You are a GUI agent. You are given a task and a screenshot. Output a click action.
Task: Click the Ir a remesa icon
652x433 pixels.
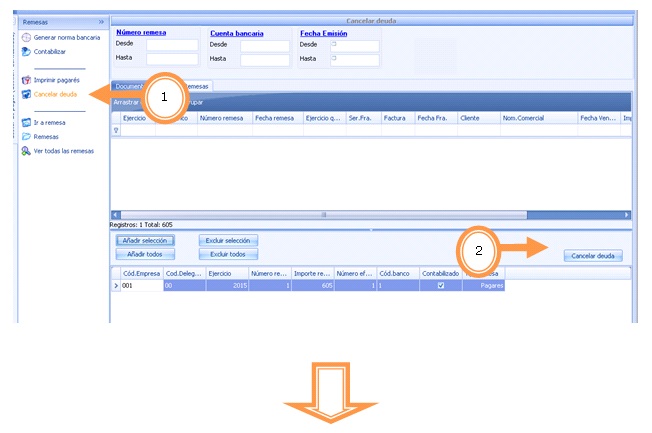pos(26,123)
